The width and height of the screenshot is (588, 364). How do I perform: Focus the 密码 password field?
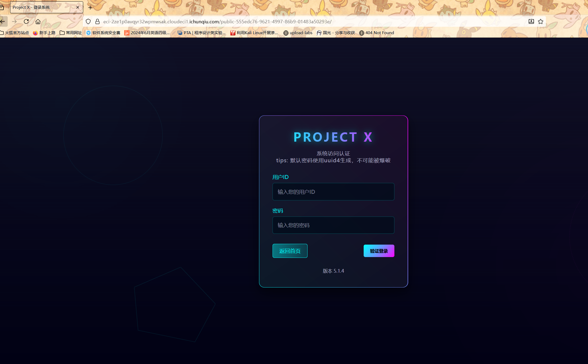coord(333,225)
